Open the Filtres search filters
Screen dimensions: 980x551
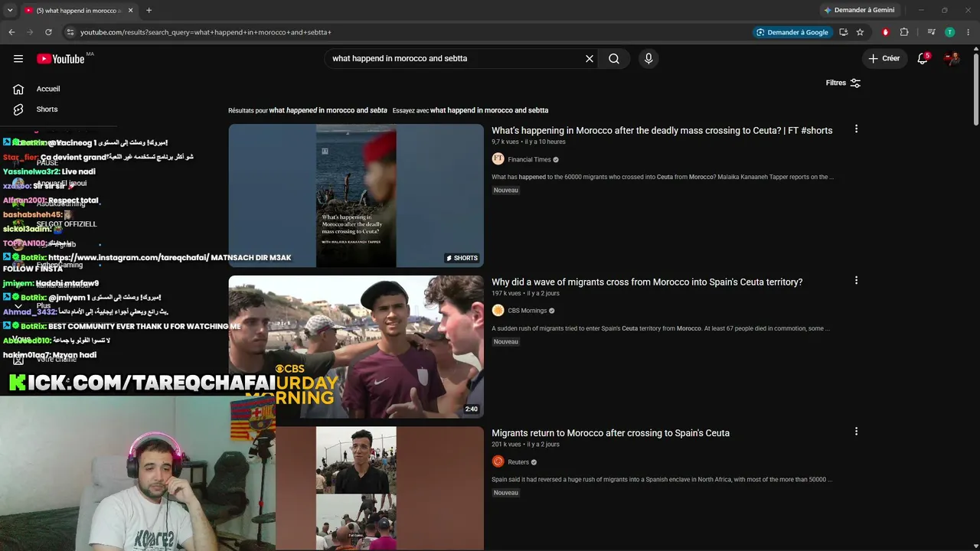pos(843,83)
